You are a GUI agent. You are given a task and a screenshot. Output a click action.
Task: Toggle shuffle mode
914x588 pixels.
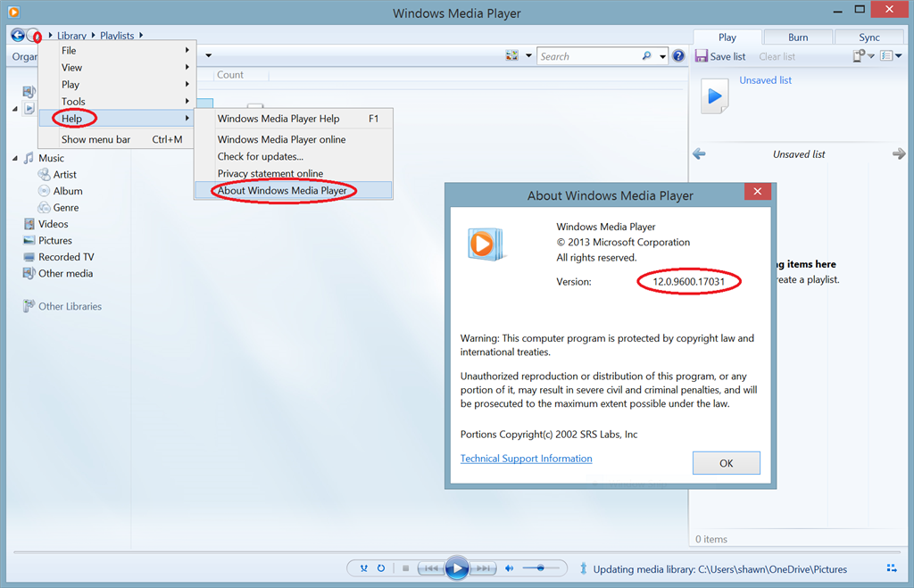(364, 568)
